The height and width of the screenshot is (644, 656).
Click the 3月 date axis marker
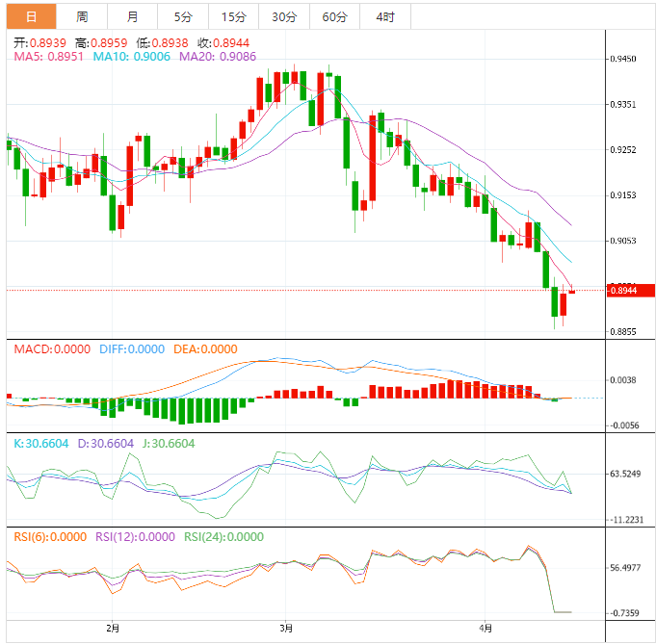click(x=285, y=630)
